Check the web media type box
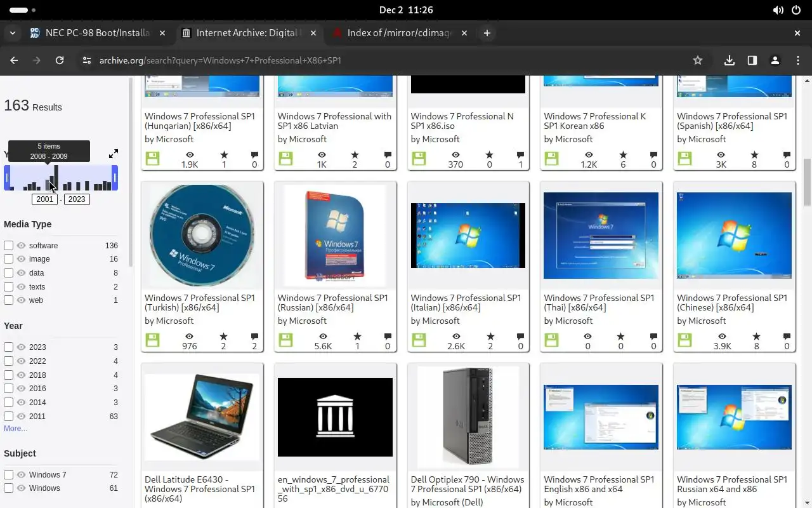The width and height of the screenshot is (812, 508). pos(8,300)
